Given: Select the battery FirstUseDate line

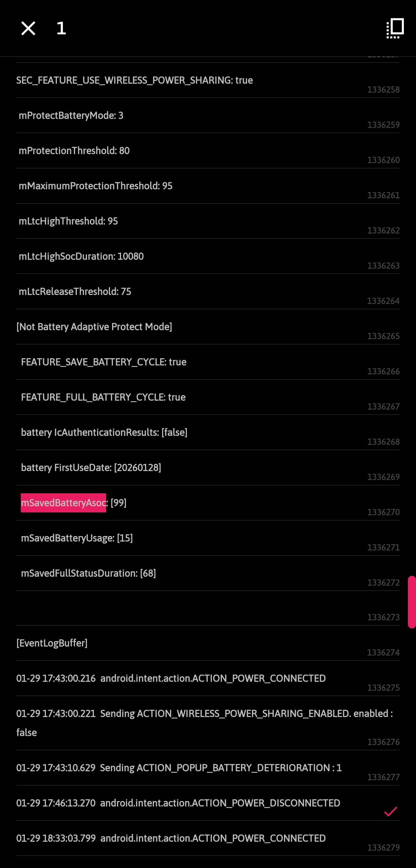Looking at the screenshot, I should point(91,468).
